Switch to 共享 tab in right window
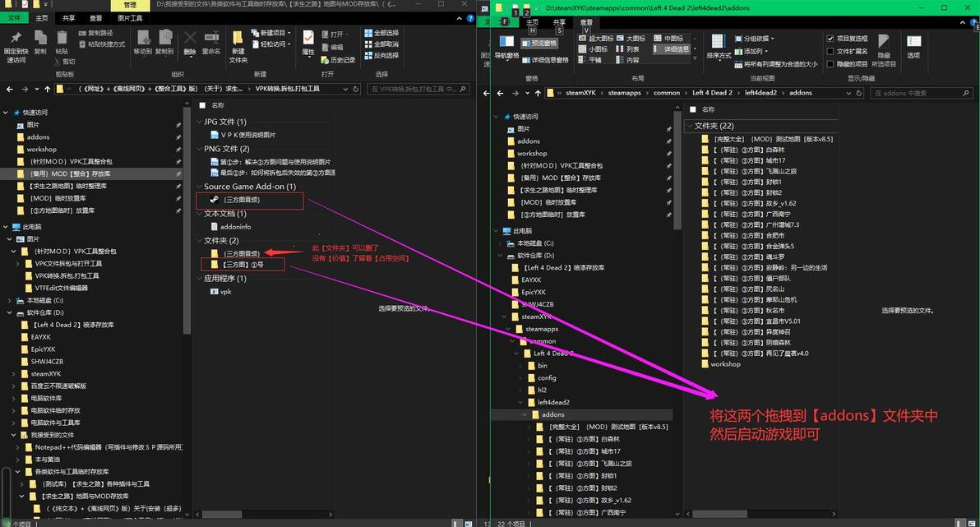 (559, 22)
